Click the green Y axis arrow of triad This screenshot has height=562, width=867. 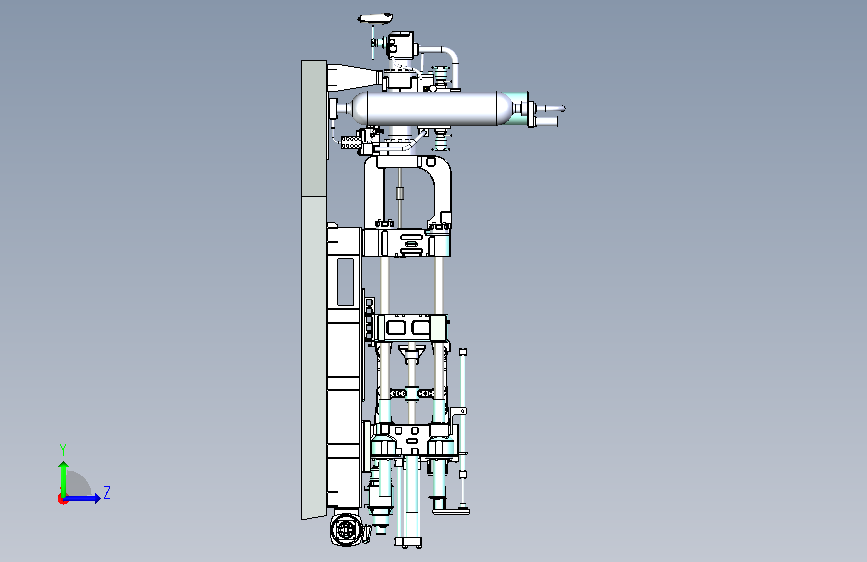(x=64, y=479)
